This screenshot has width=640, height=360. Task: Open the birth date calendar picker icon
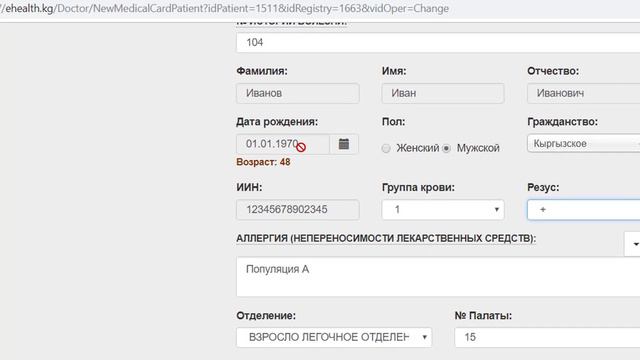[x=344, y=144]
